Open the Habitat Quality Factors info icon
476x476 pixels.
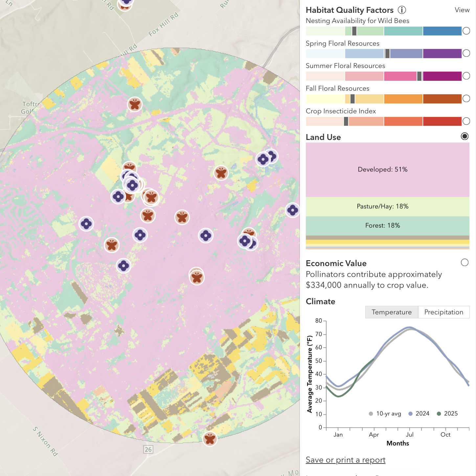coord(402,10)
